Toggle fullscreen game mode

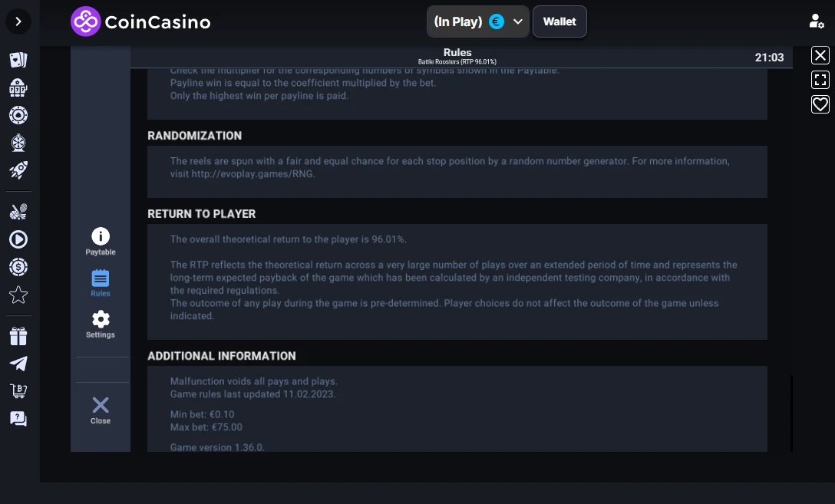pos(820,80)
